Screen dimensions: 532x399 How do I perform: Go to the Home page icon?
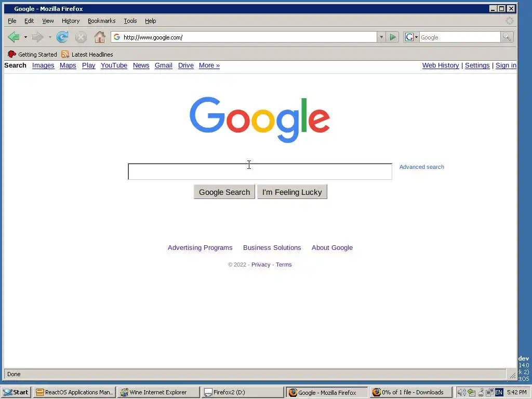click(x=100, y=37)
